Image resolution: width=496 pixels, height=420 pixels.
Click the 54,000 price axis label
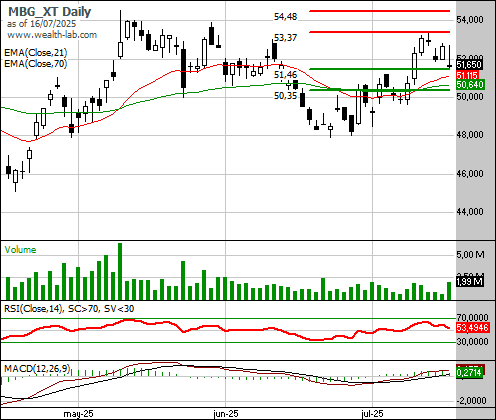[470, 20]
